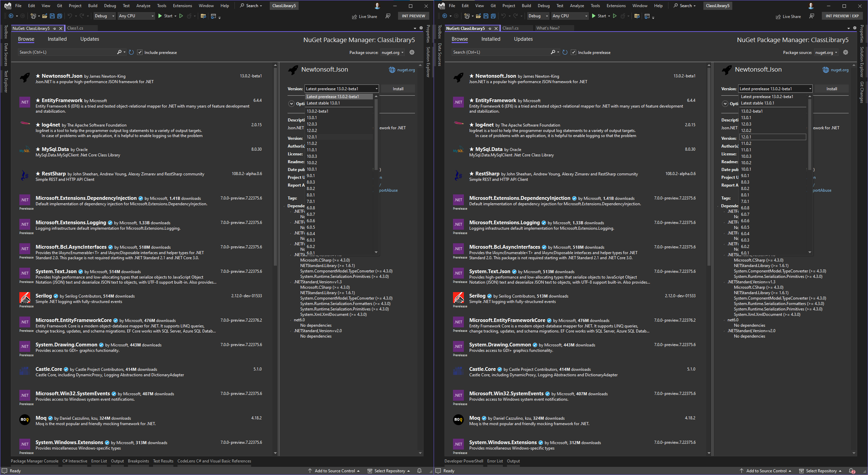Click Save All icon in left window toolbar
The height and width of the screenshot is (475, 868).
[60, 16]
